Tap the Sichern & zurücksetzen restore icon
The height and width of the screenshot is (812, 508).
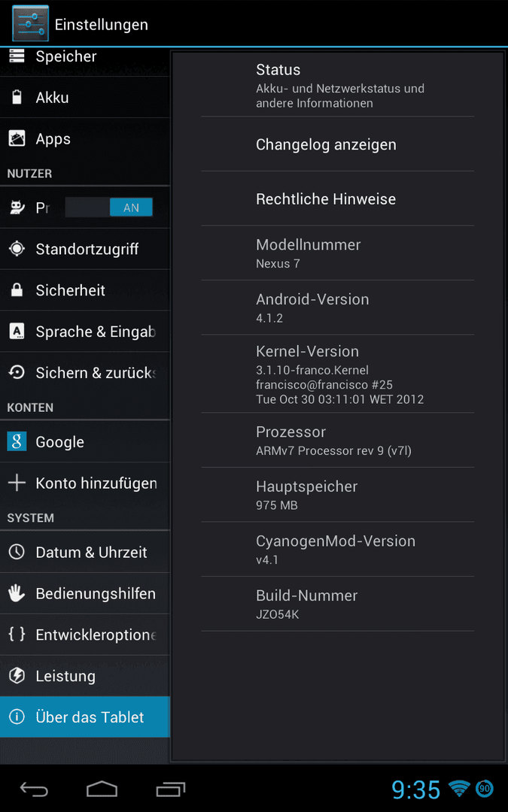click(17, 373)
